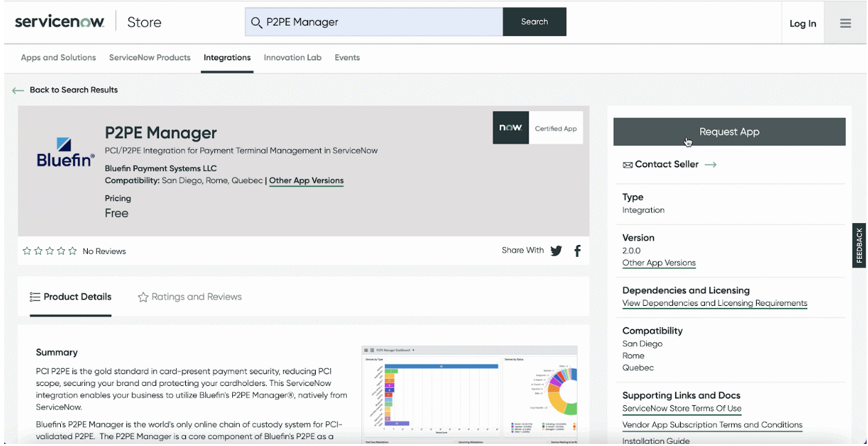Screen dimensions: 868x446
Task: Click Bluefin Payment Systems LLC text
Action: 161,168
